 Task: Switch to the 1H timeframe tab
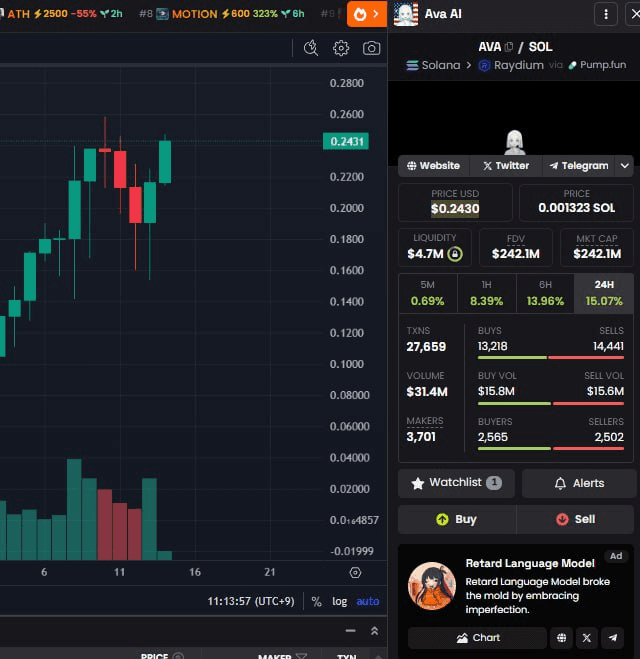(x=486, y=293)
